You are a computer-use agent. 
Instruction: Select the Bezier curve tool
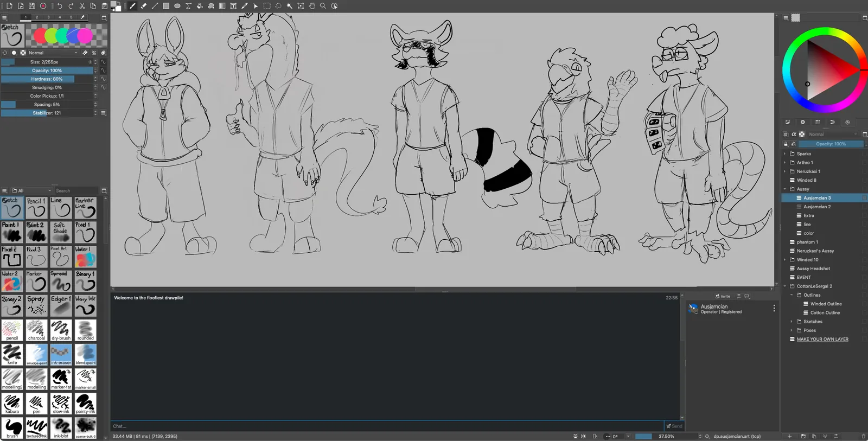[x=188, y=6]
